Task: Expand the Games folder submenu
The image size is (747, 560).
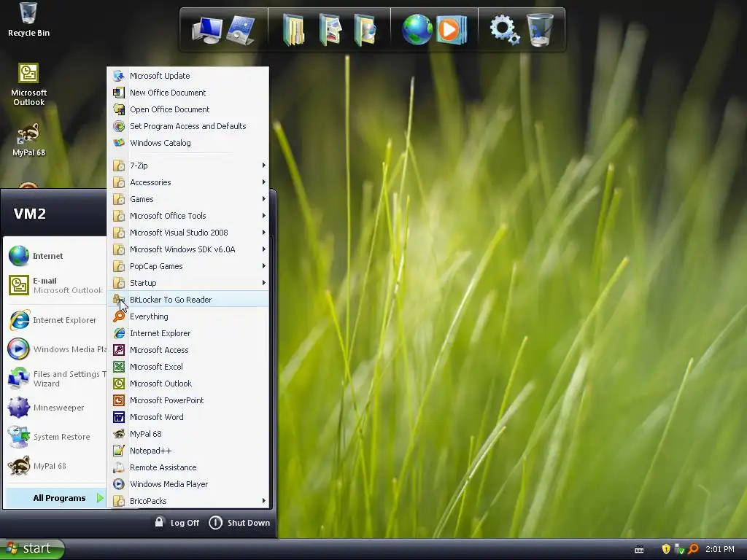Action: [189, 199]
